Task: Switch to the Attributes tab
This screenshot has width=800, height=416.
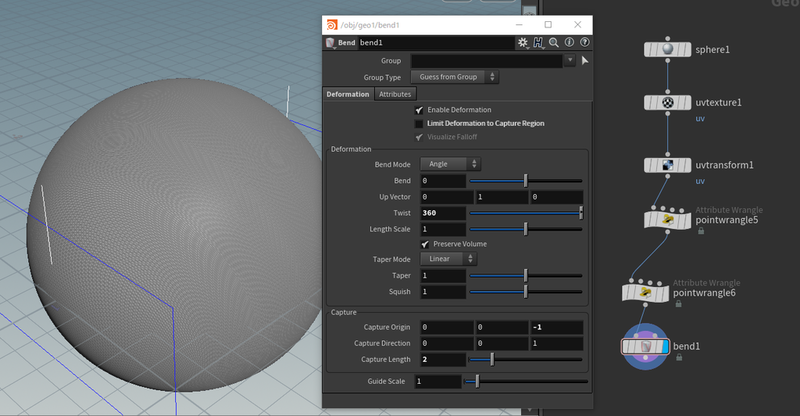Action: [x=395, y=94]
